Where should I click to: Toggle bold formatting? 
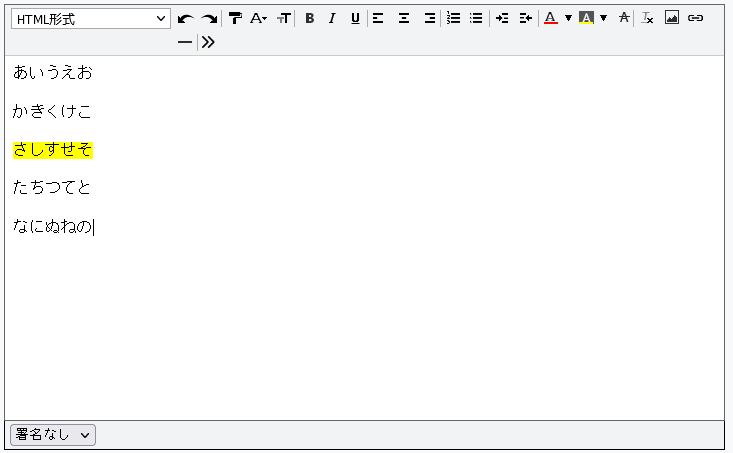pyautogui.click(x=309, y=18)
